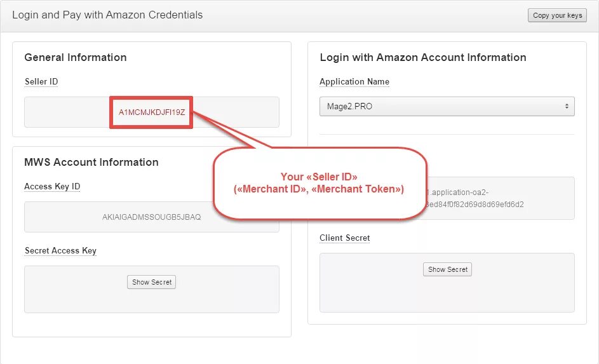The width and height of the screenshot is (599, 364).
Task: Open the Mage2.PRO application name dropdown
Action: [438, 107]
